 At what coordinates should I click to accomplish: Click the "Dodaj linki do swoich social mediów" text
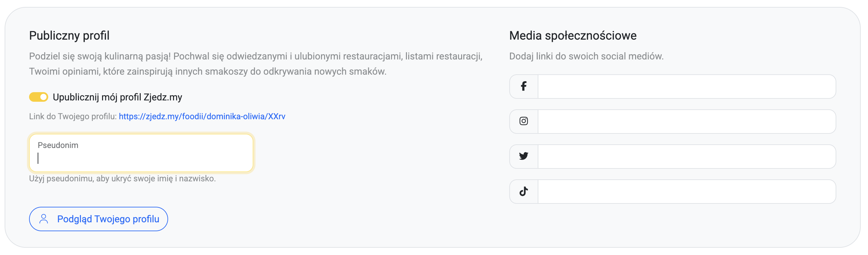pos(586,56)
